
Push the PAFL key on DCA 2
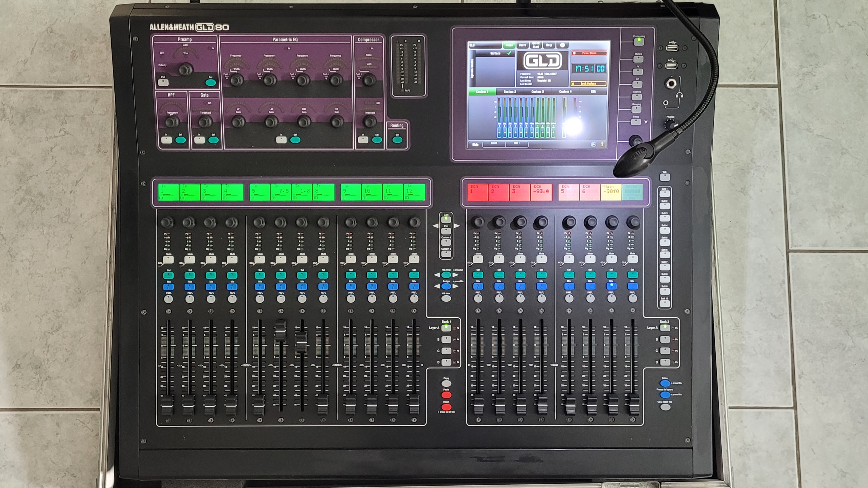pos(499,298)
